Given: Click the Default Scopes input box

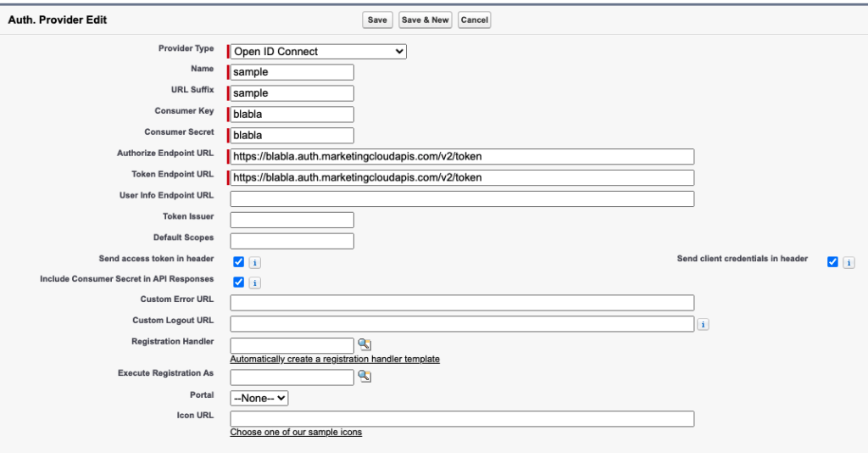Looking at the screenshot, I should coord(292,242).
